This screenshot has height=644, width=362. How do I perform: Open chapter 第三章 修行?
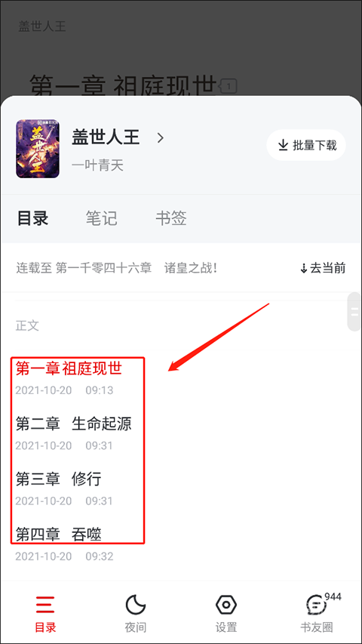[x=58, y=479]
